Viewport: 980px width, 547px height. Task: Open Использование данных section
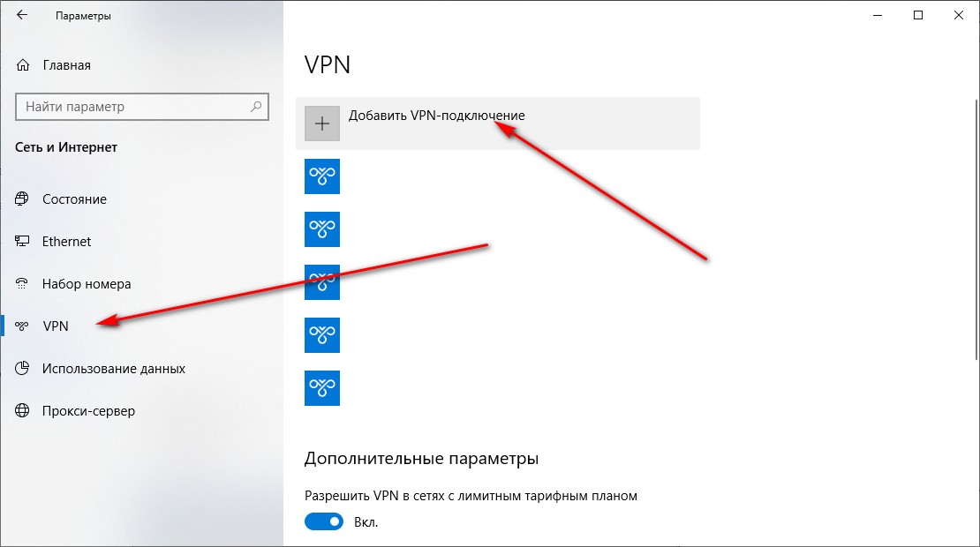pos(113,369)
